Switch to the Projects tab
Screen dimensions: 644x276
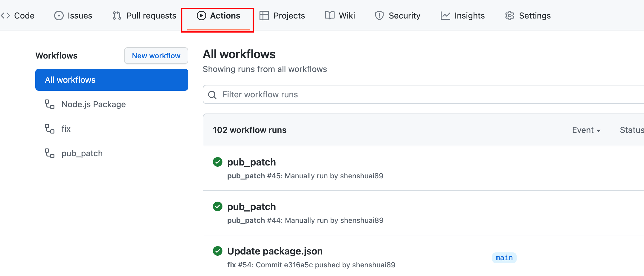click(282, 16)
